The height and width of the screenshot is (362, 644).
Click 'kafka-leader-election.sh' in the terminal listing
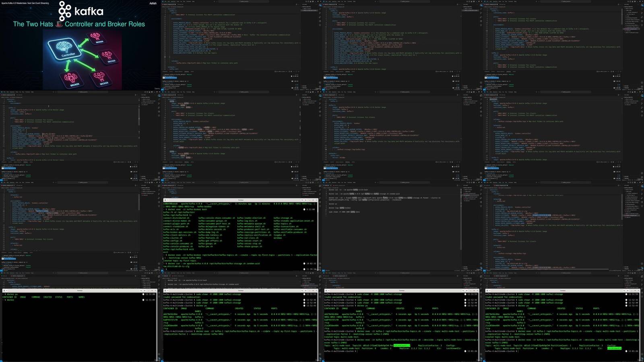point(252,218)
